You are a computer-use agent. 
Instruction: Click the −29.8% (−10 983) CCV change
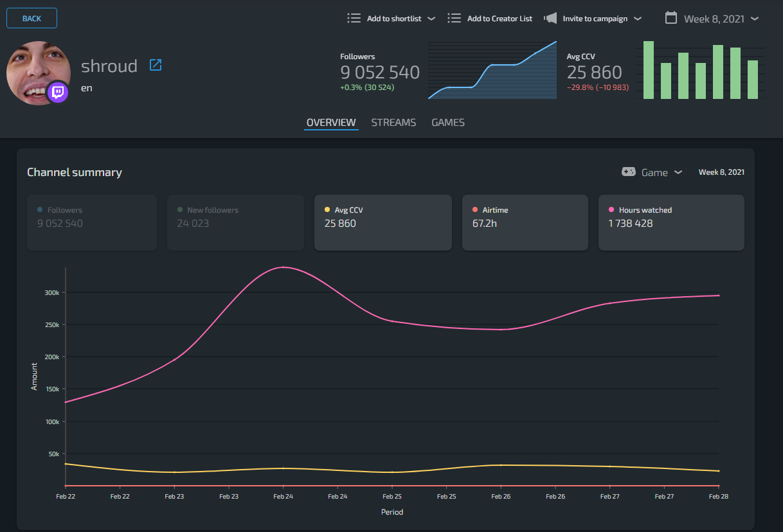(598, 87)
